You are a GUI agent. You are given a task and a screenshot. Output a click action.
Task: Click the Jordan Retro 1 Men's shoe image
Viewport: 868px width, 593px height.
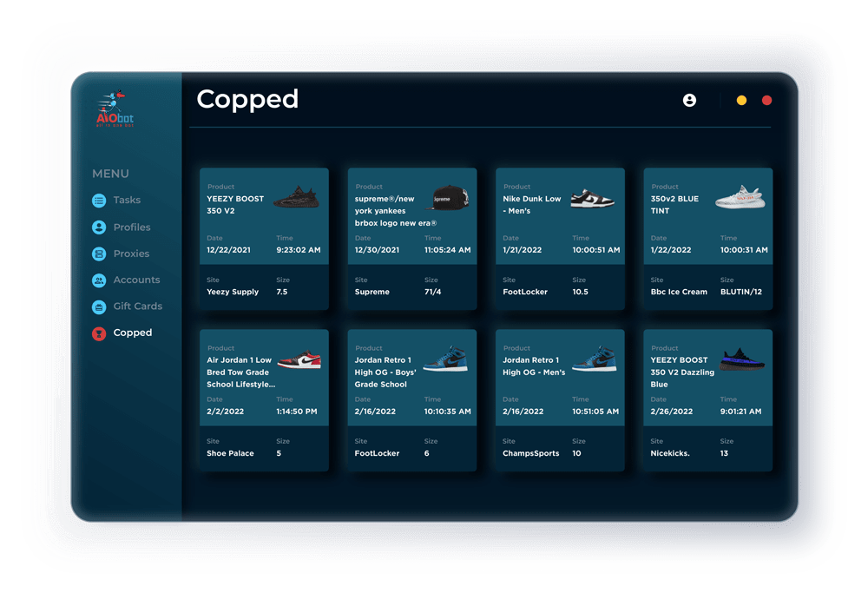pyautogui.click(x=594, y=359)
